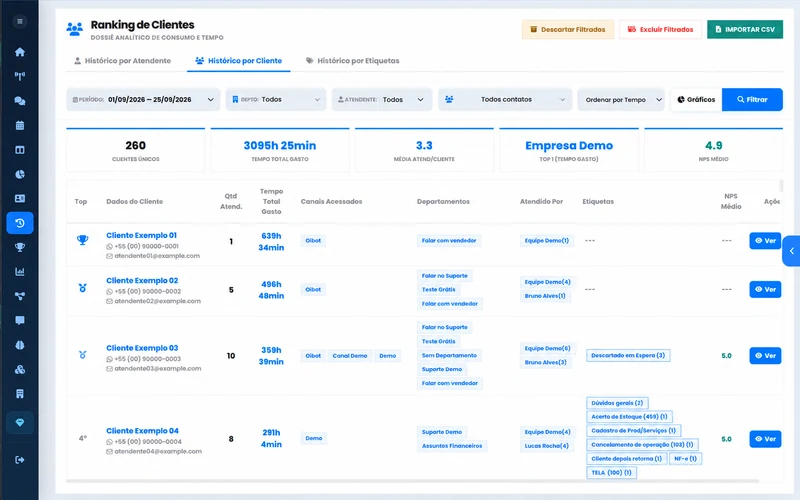Click the Dúvidas gerais (2) tag
The image size is (800, 500).
click(617, 403)
